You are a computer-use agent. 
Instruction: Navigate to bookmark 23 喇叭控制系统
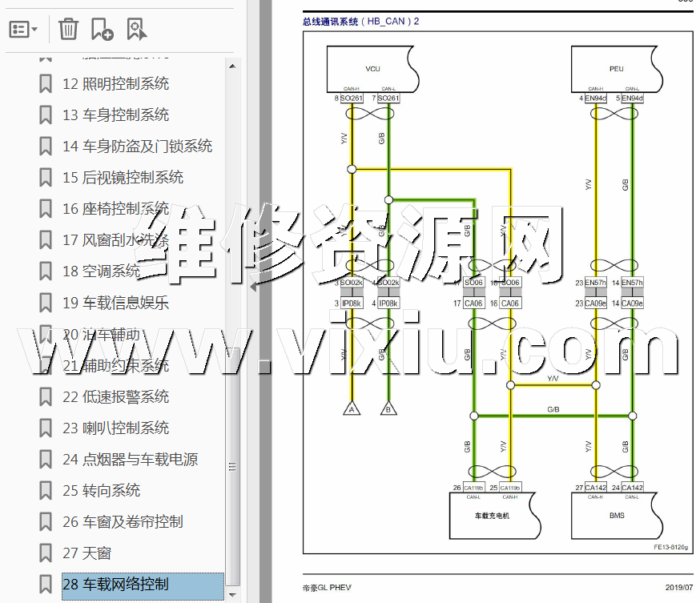pos(115,428)
